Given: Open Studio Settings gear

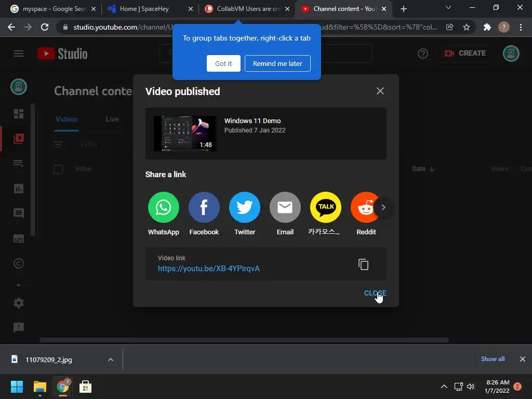Looking at the screenshot, I should click(19, 303).
